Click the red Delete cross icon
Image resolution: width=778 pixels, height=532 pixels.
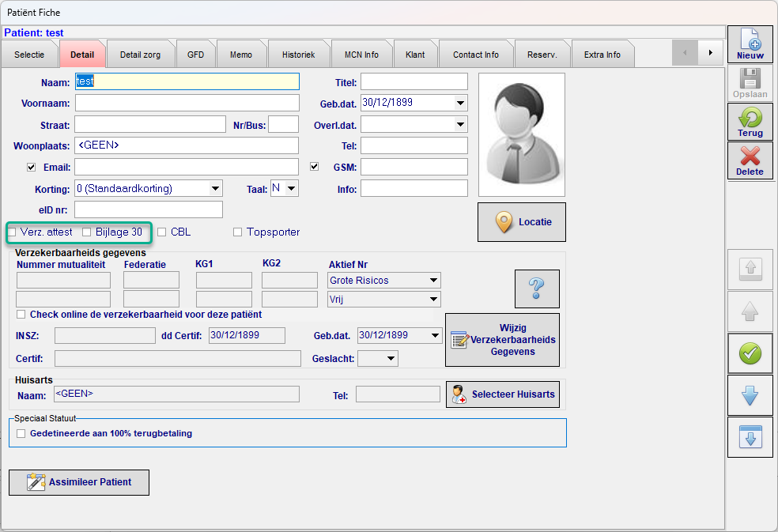pos(750,160)
